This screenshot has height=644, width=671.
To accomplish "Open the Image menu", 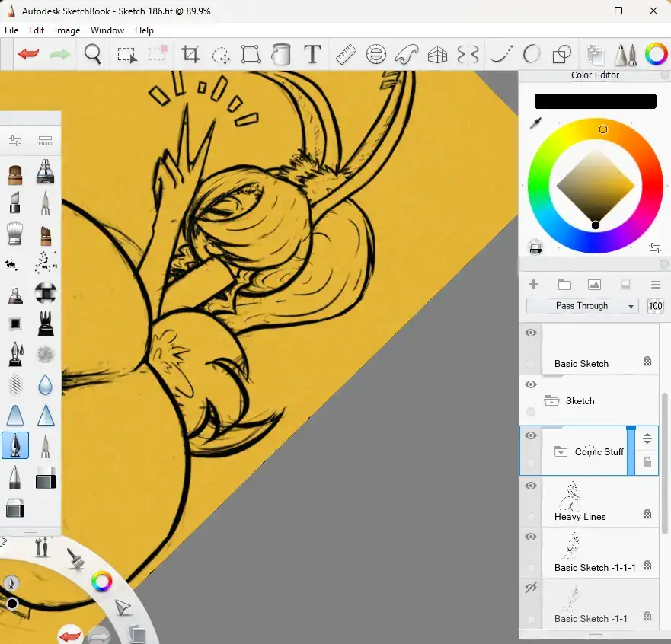I will (67, 30).
